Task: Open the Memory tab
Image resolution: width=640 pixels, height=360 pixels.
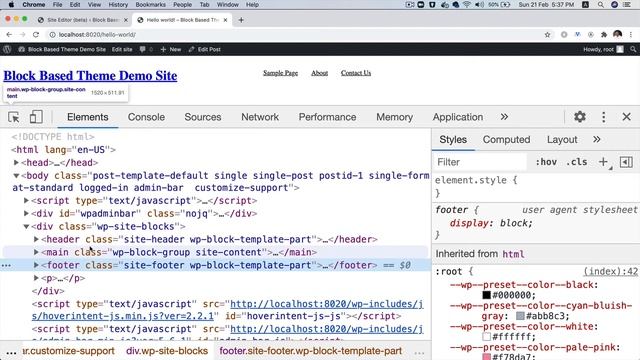Action: click(394, 117)
